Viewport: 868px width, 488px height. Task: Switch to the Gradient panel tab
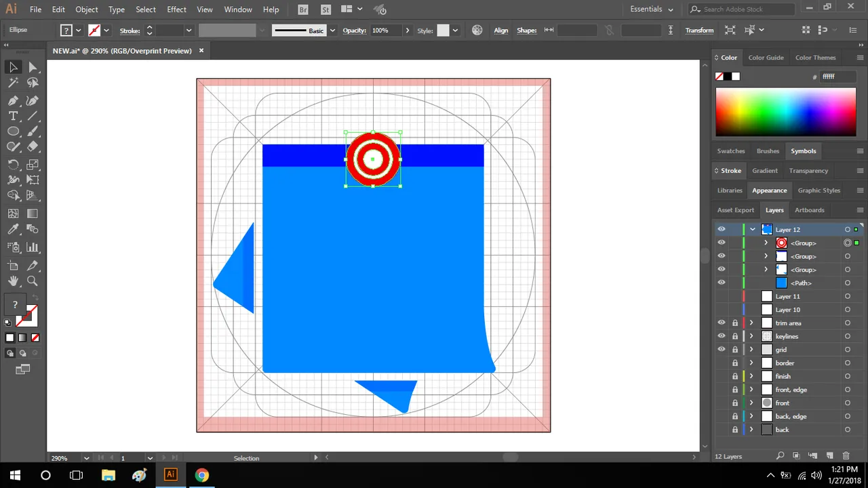(x=765, y=171)
